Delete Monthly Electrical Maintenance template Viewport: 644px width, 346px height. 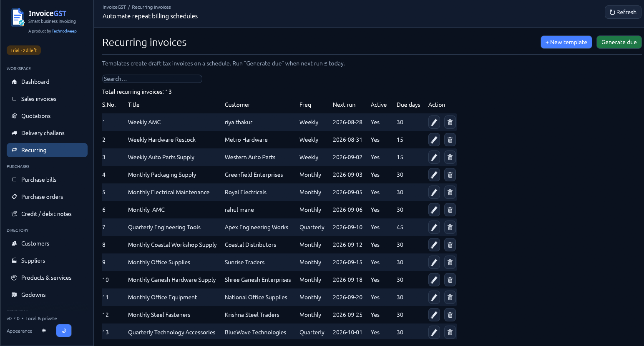point(450,192)
